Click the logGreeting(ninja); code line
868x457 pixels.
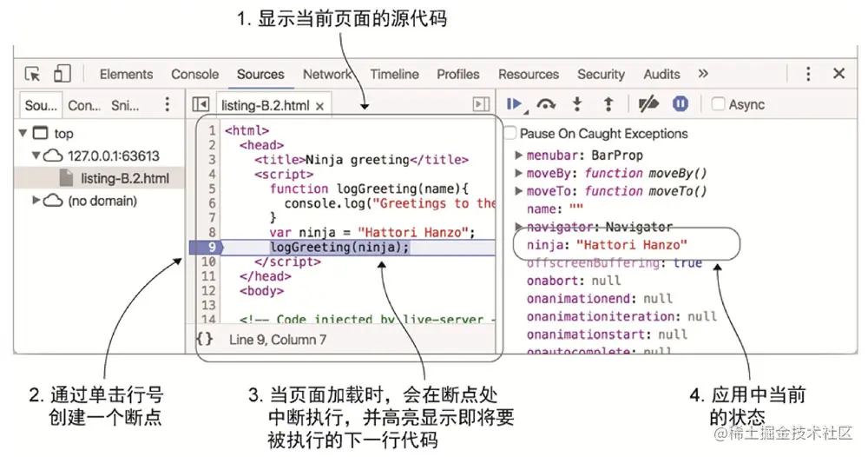[339, 247]
